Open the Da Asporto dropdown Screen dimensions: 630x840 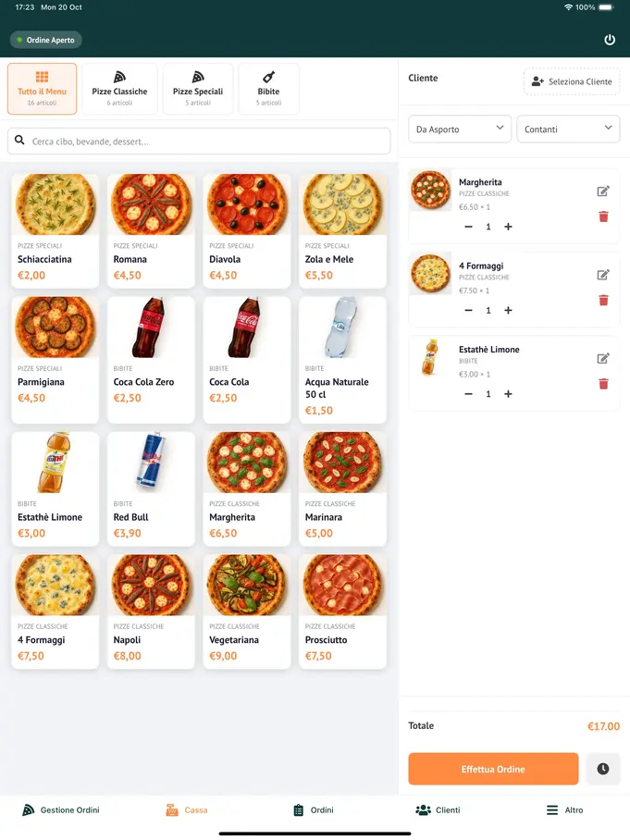tap(459, 129)
